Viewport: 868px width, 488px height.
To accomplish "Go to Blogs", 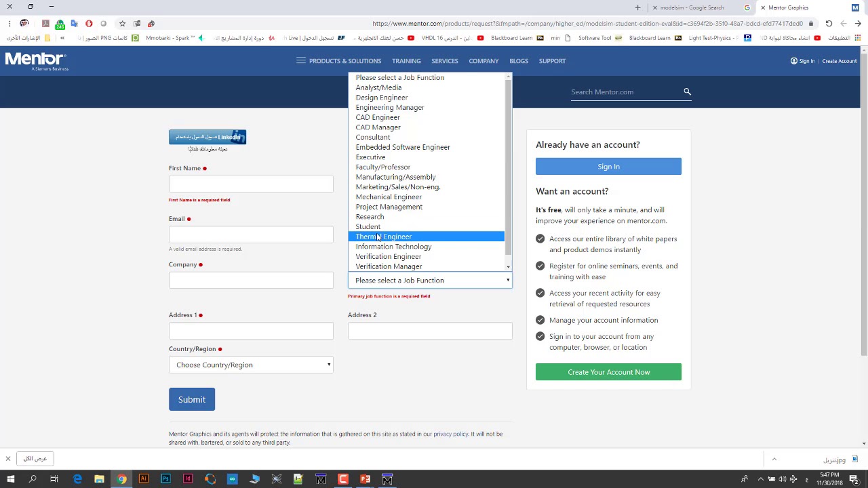I will (519, 61).
